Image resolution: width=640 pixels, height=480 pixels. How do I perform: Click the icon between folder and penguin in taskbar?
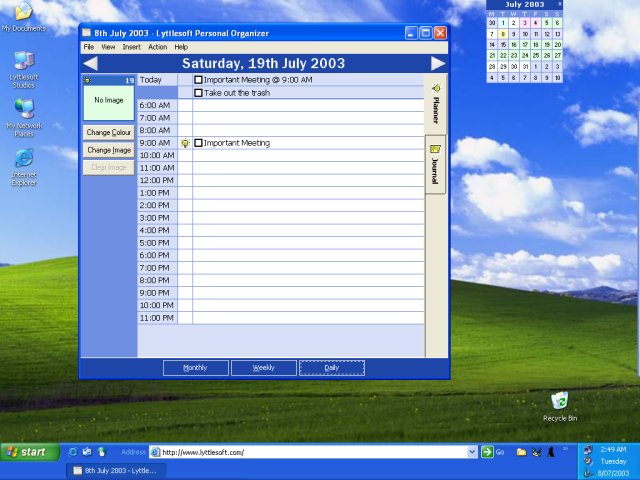coord(537,452)
